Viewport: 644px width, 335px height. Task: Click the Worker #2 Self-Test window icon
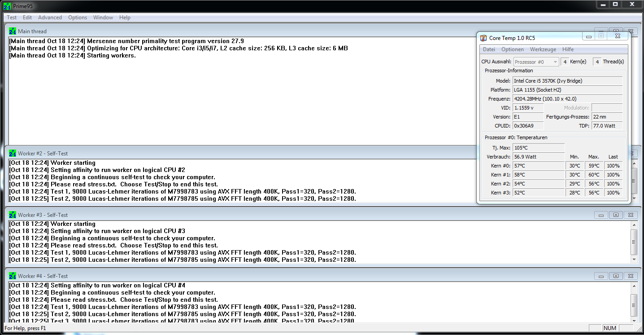click(x=13, y=154)
